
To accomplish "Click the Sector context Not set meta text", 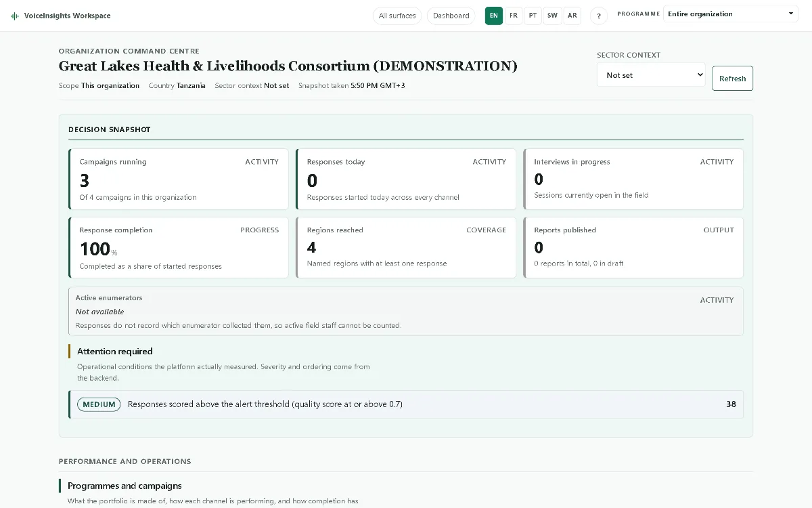I will click(252, 86).
